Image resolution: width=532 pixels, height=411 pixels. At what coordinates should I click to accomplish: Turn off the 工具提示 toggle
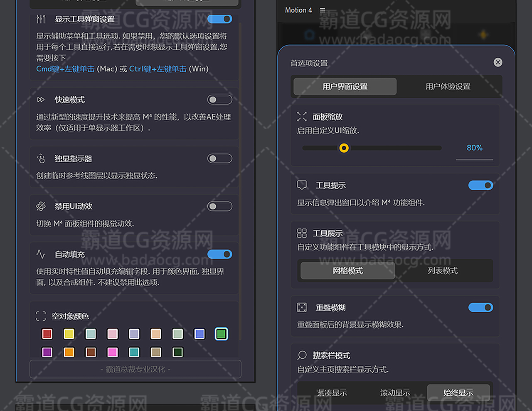click(480, 185)
